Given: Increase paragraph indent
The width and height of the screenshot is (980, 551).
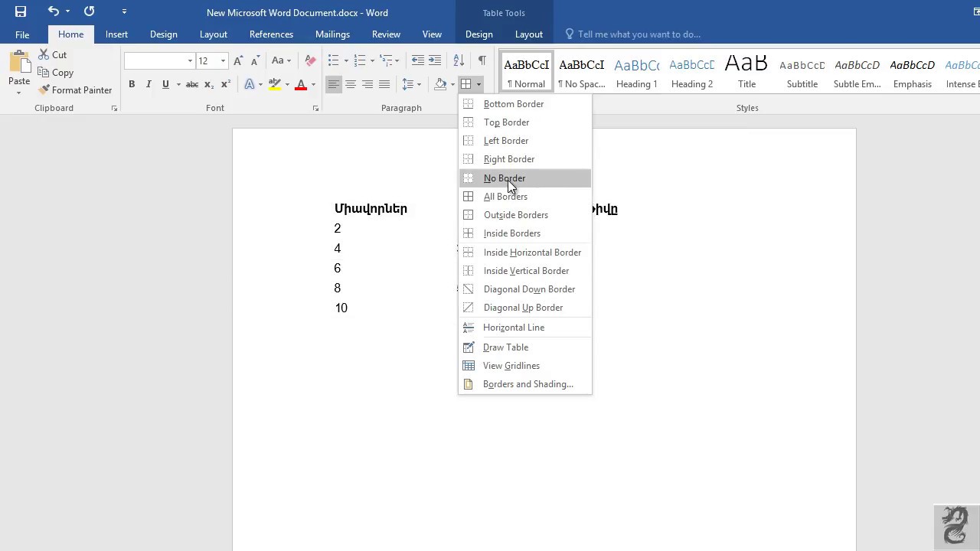Looking at the screenshot, I should click(x=435, y=60).
